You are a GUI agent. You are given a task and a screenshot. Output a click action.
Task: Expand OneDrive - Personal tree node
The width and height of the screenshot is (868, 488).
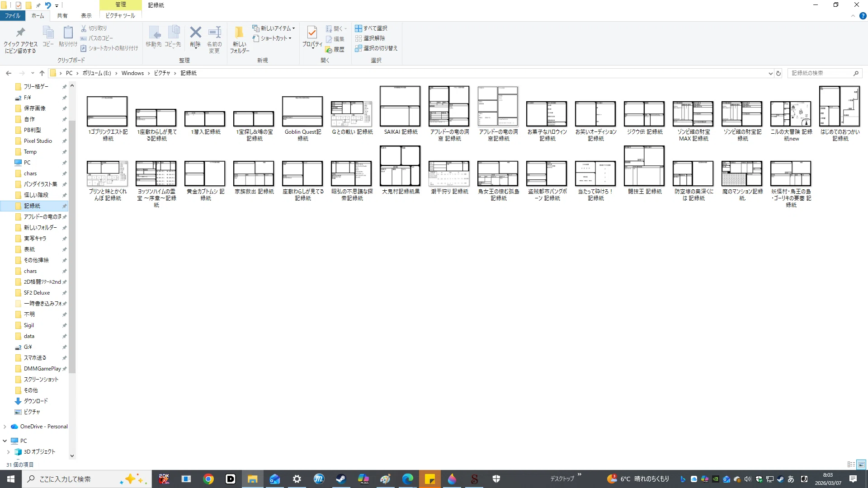click(5, 427)
